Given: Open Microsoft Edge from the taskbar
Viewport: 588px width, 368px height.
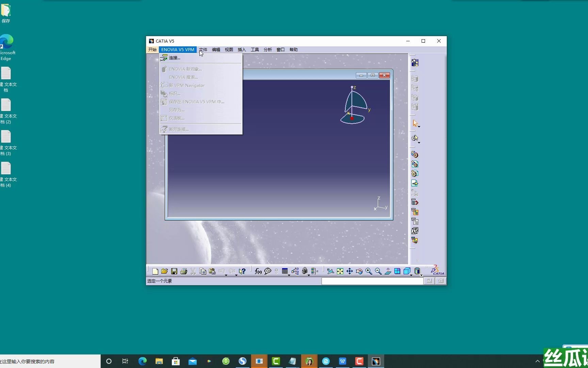Looking at the screenshot, I should coord(142,361).
